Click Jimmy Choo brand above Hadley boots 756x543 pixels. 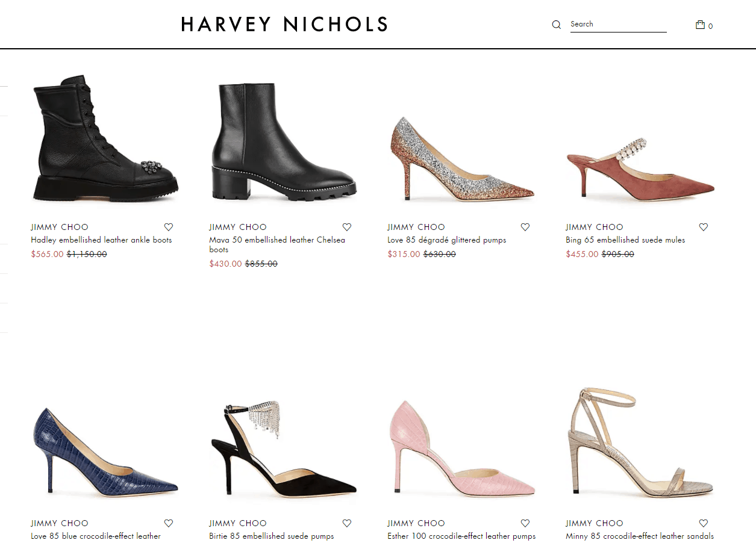tap(60, 227)
